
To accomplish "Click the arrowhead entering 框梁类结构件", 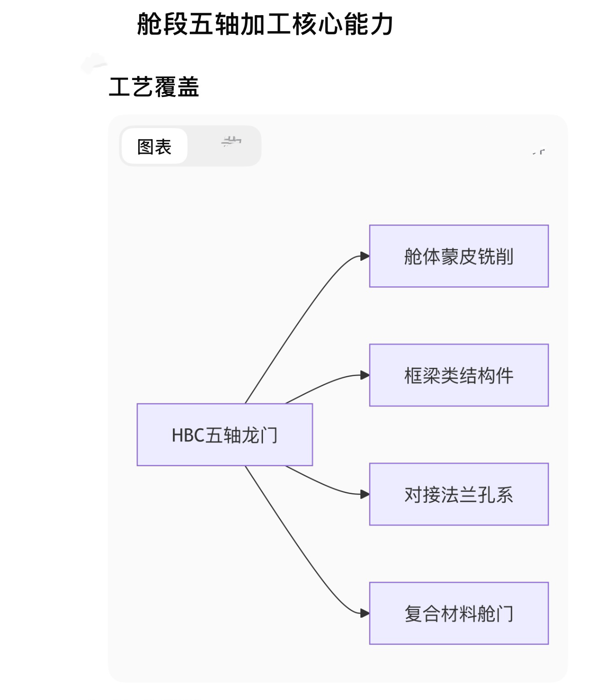I will (365, 375).
